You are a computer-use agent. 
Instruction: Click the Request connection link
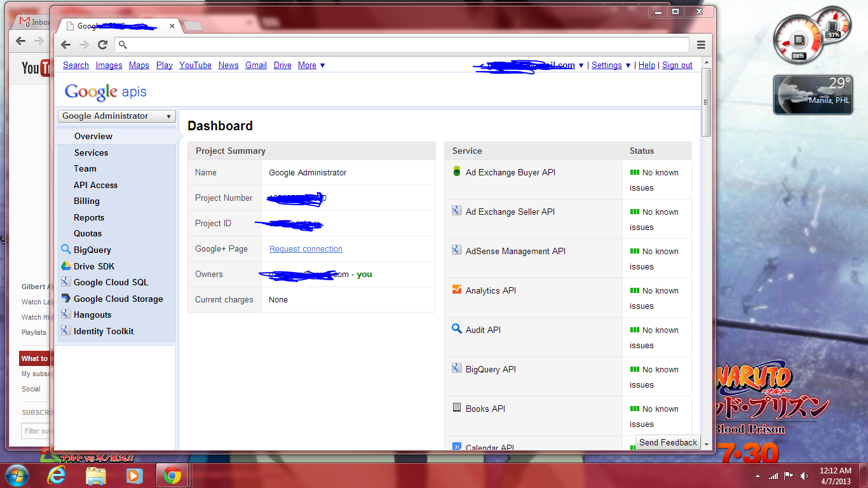click(x=306, y=248)
